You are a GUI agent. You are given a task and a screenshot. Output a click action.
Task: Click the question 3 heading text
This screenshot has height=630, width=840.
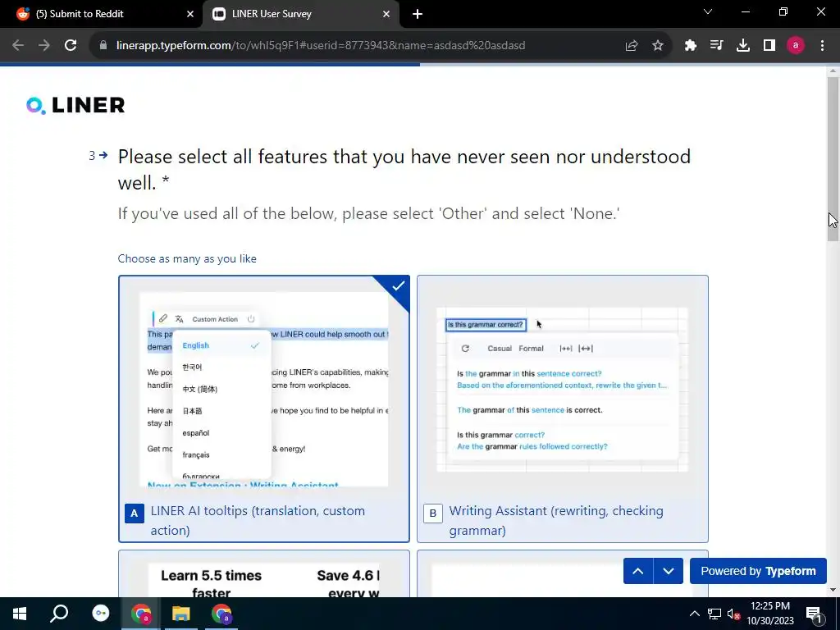tap(404, 169)
